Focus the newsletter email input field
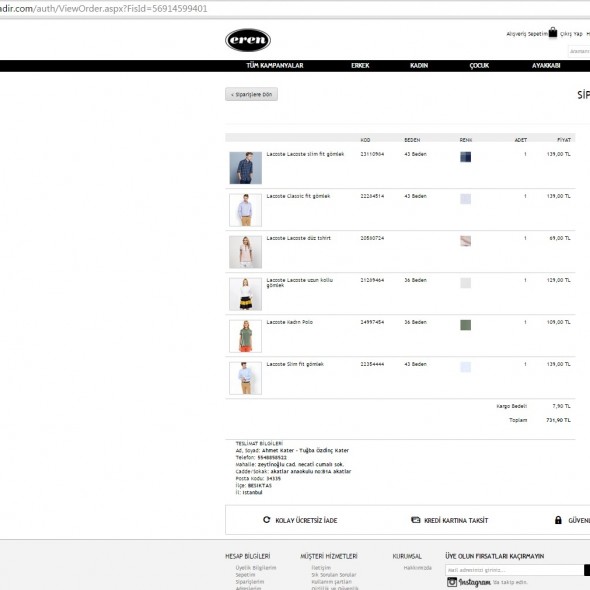 (514, 570)
